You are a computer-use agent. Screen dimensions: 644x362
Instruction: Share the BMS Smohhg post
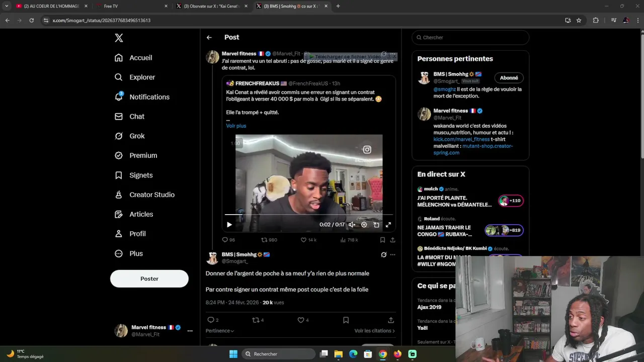pyautogui.click(x=391, y=320)
